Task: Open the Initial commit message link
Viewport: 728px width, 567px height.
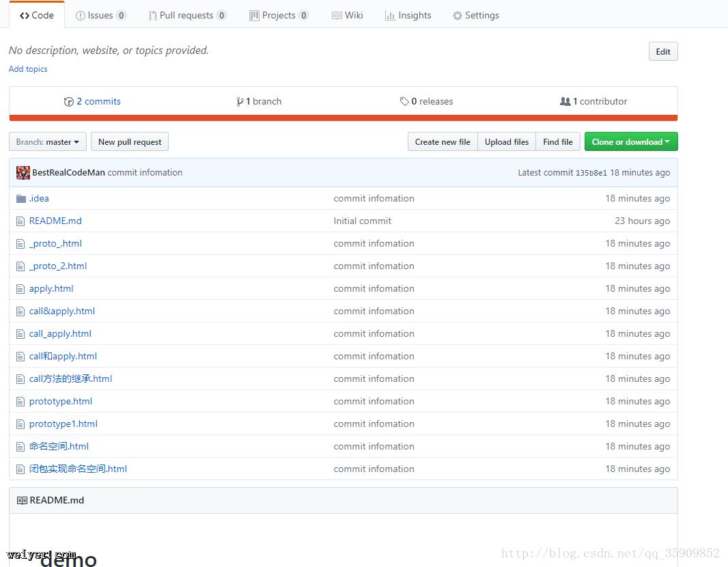Action: pos(362,221)
